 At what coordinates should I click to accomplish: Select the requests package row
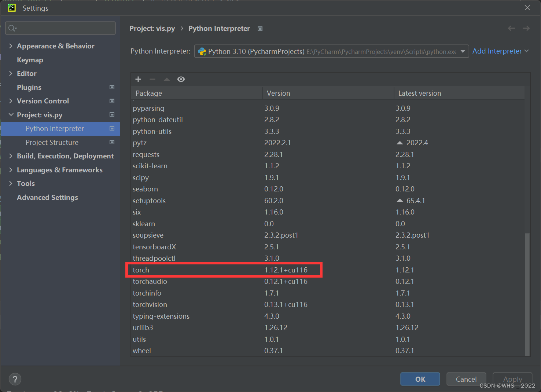pos(328,154)
